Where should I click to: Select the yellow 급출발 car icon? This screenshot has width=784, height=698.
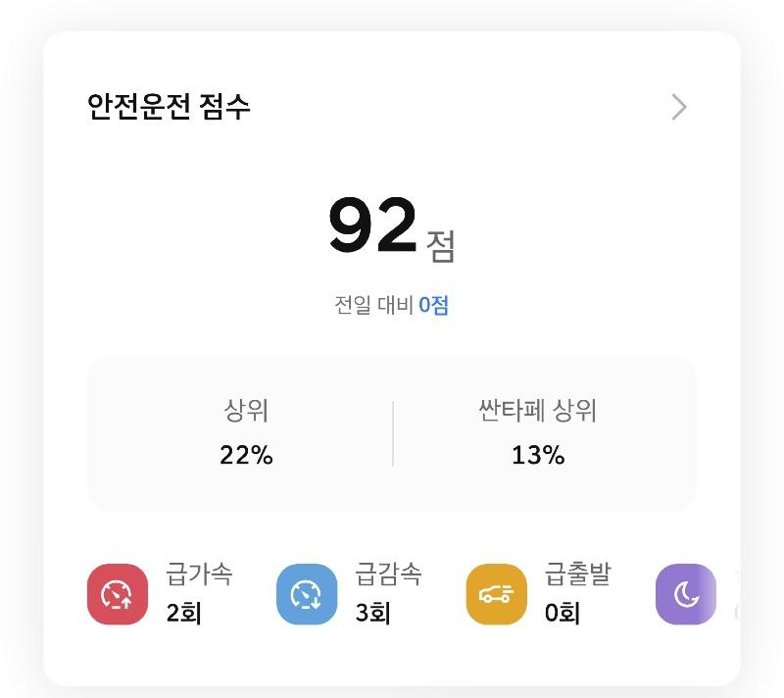pos(497,594)
